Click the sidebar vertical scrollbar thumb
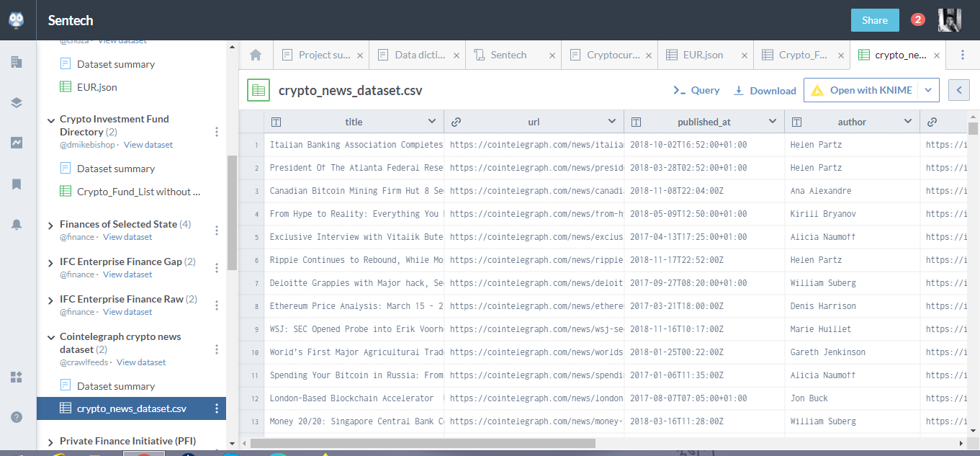Screen dimensions: 980x456 click(x=232, y=213)
